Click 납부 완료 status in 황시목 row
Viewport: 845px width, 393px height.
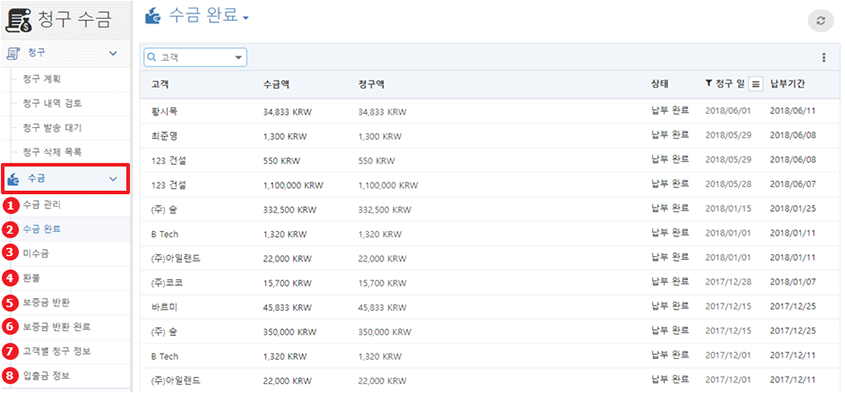pos(670,111)
